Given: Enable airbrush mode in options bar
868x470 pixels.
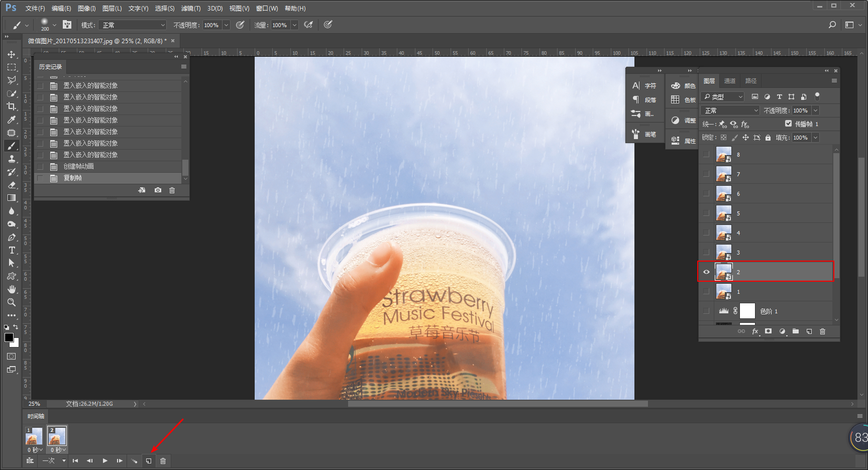Looking at the screenshot, I should point(308,25).
